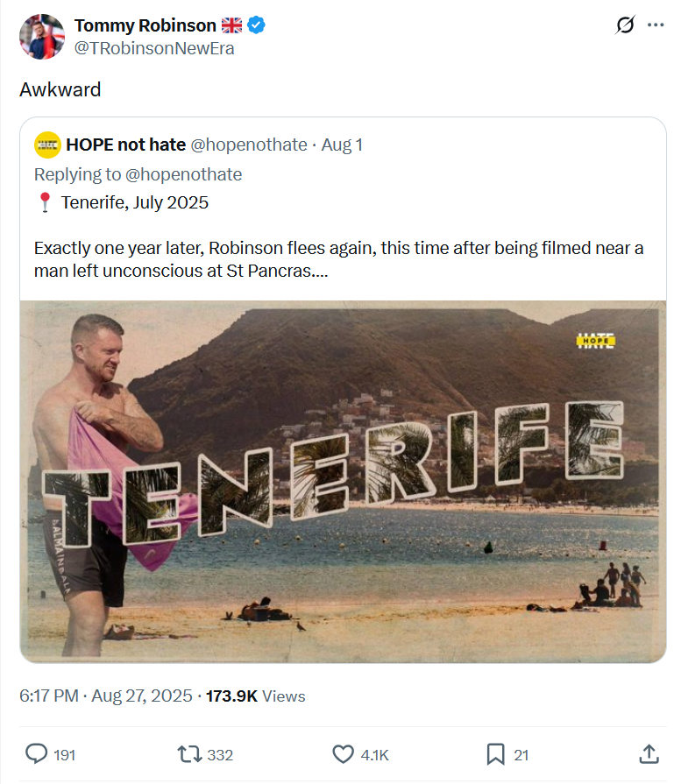
Task: Bookmark the post
Action: tap(495, 753)
